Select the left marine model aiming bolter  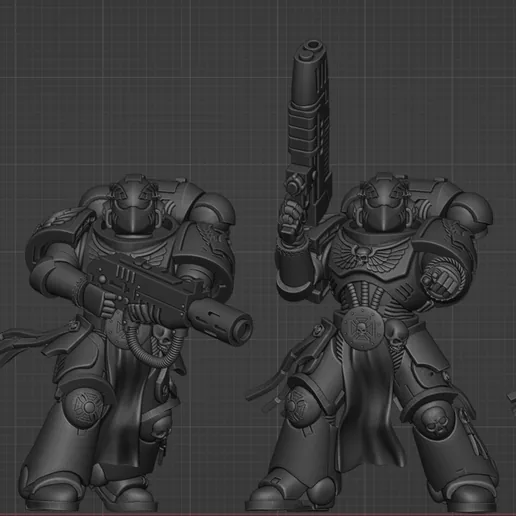click(x=127, y=343)
